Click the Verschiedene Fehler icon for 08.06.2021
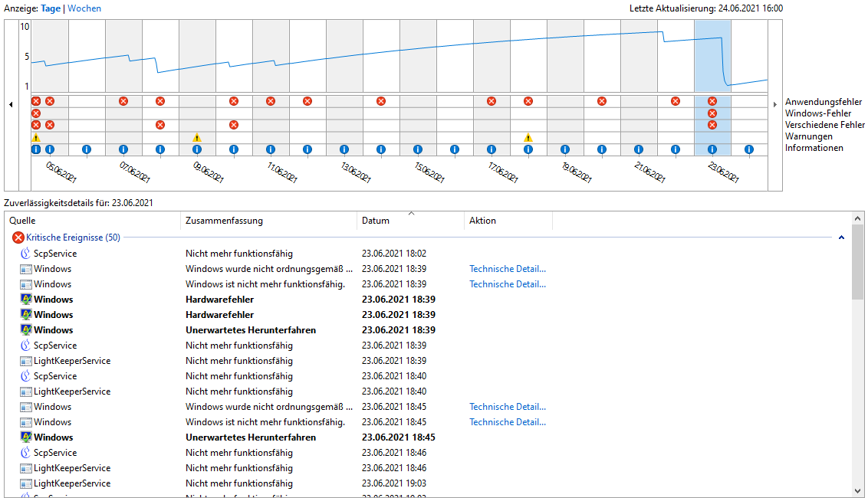 coord(160,125)
